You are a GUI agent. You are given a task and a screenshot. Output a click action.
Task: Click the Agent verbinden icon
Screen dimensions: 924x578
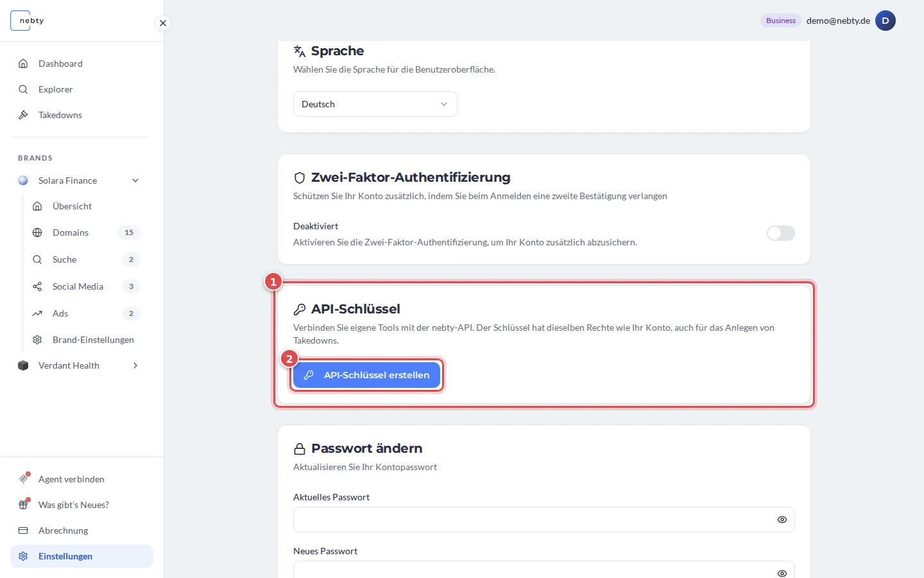(23, 479)
